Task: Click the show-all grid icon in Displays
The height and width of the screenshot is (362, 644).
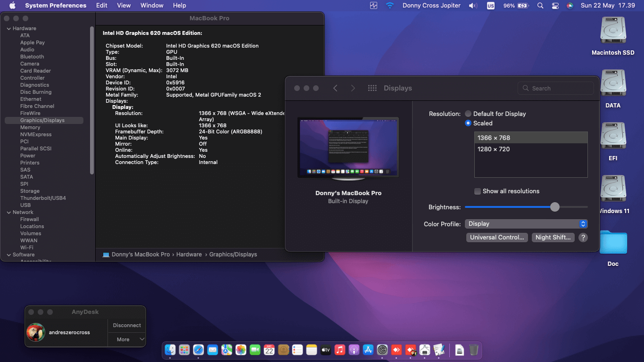Action: click(372, 88)
